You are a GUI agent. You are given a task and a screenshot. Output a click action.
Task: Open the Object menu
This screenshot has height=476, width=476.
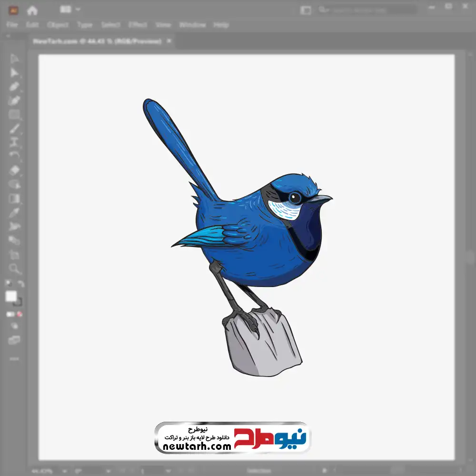click(x=57, y=25)
